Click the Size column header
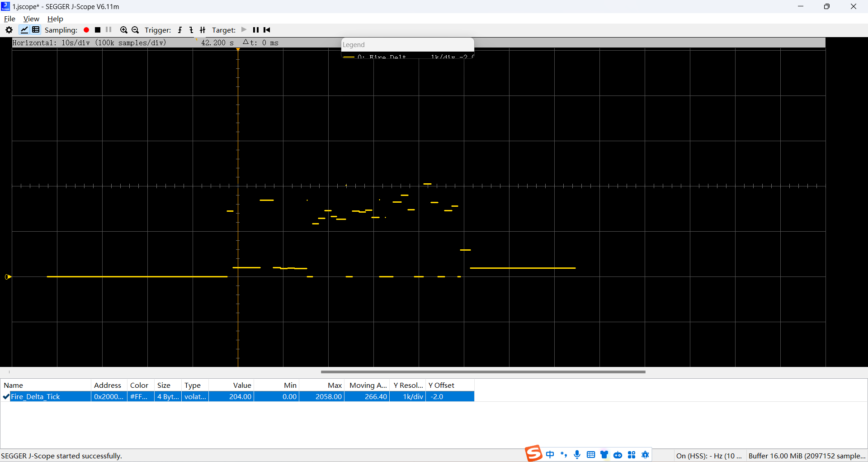The height and width of the screenshot is (462, 868). click(168, 385)
